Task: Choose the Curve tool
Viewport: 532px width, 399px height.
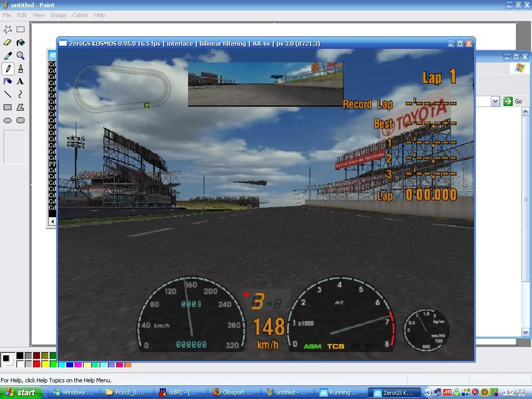Action: pyautogui.click(x=21, y=95)
